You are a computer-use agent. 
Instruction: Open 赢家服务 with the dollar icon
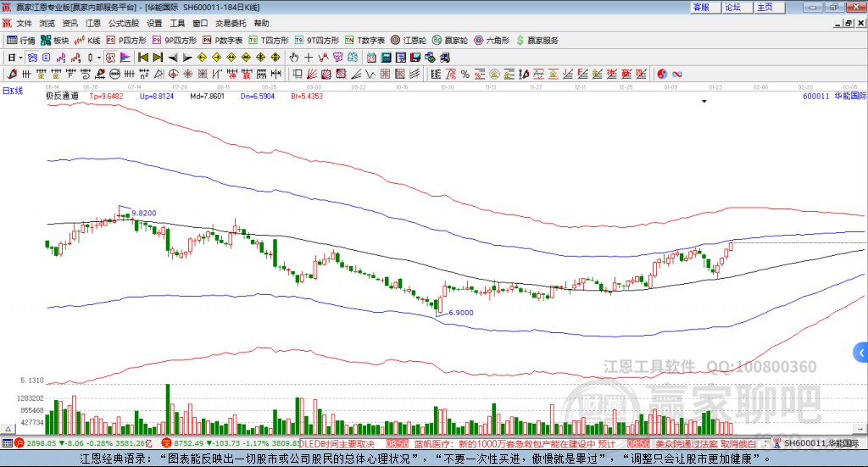tap(537, 41)
